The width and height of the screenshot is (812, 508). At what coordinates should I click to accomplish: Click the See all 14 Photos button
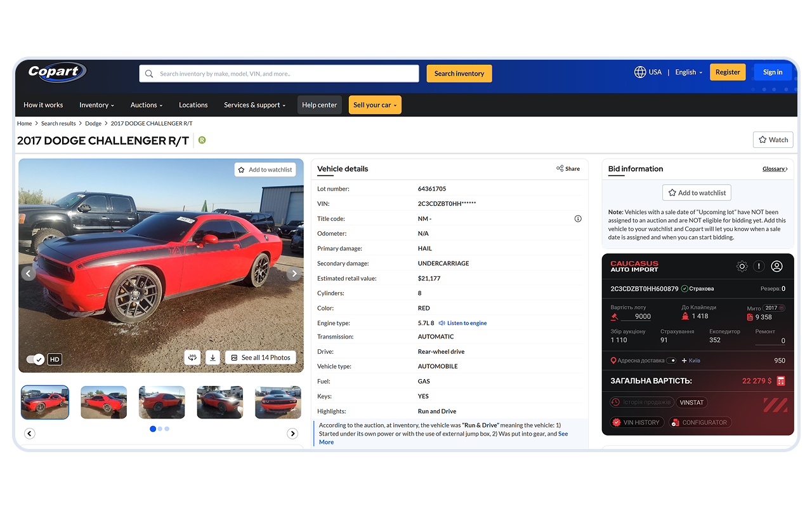click(x=261, y=358)
